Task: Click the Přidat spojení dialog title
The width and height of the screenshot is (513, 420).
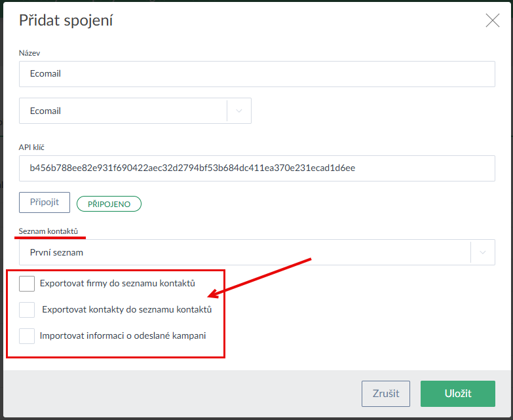Action: tap(66, 20)
